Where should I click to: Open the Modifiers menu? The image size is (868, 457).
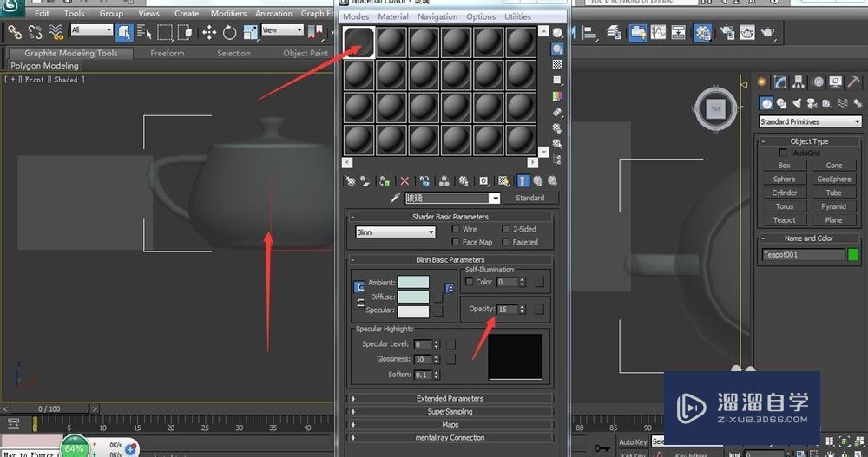point(228,14)
